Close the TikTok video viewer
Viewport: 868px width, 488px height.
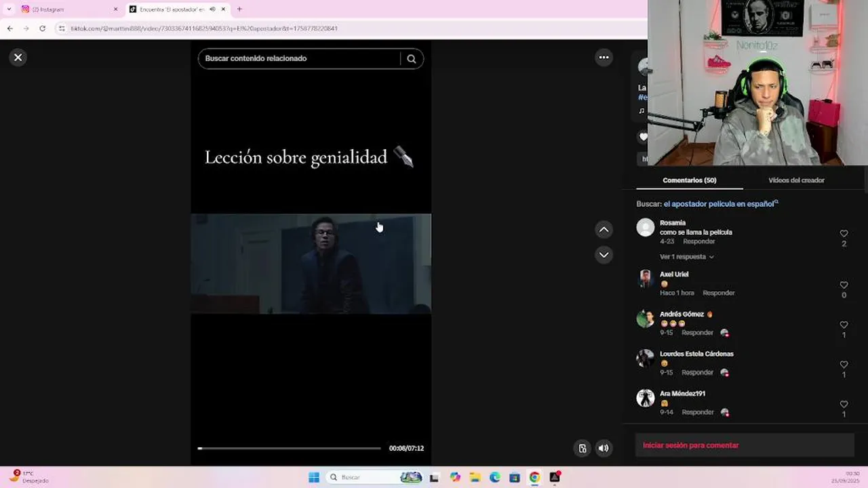(18, 58)
